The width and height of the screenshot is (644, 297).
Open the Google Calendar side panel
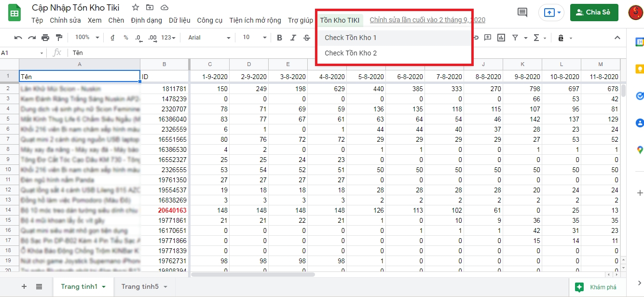coord(640,42)
